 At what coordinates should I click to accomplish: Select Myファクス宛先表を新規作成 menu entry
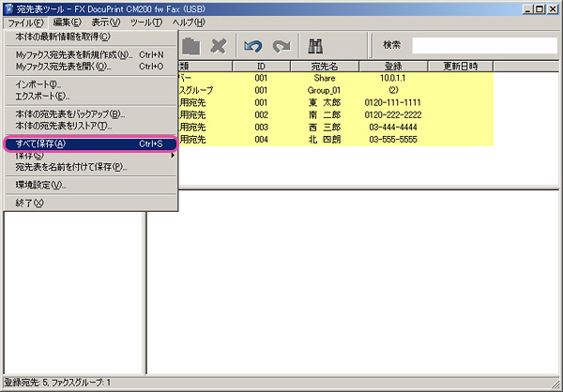coord(75,54)
